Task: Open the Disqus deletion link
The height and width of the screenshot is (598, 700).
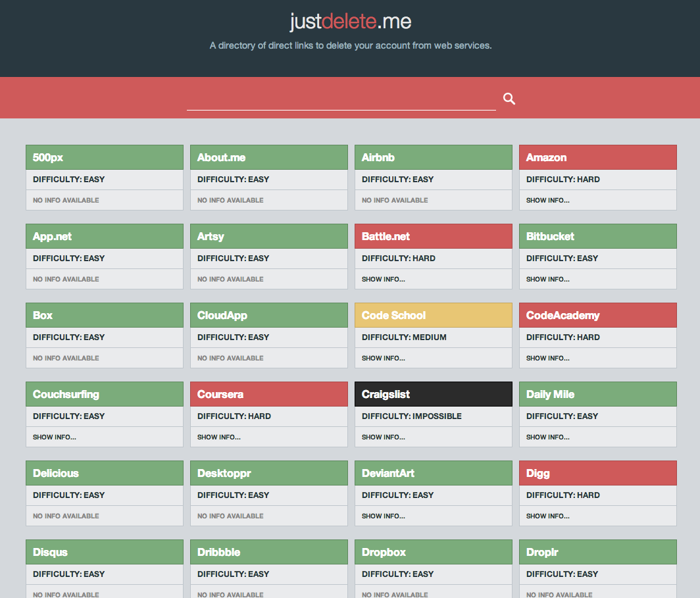Action: pyautogui.click(x=104, y=552)
